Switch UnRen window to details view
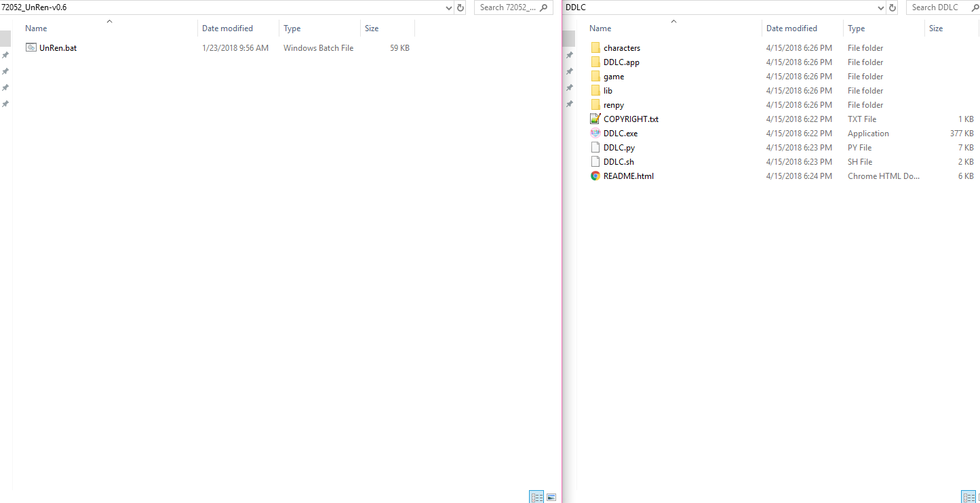Viewport: 980px width, 503px height. 536,497
